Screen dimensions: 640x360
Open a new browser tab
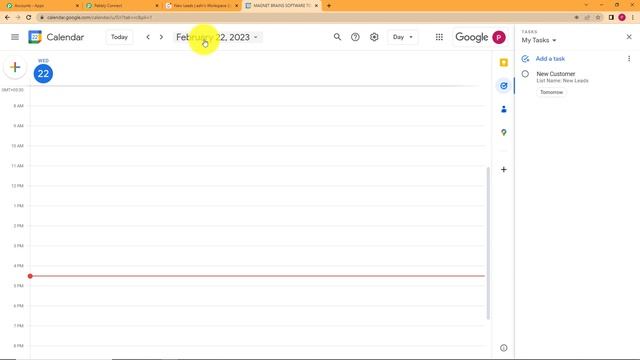tap(329, 6)
